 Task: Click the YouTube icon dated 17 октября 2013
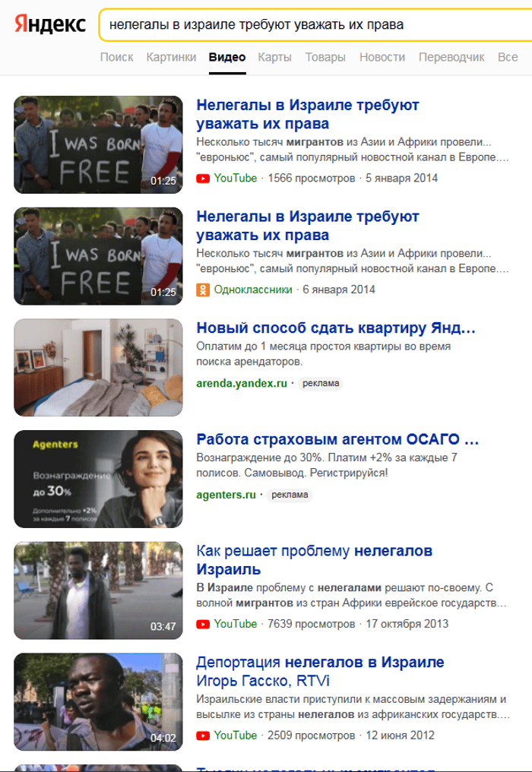tap(203, 624)
